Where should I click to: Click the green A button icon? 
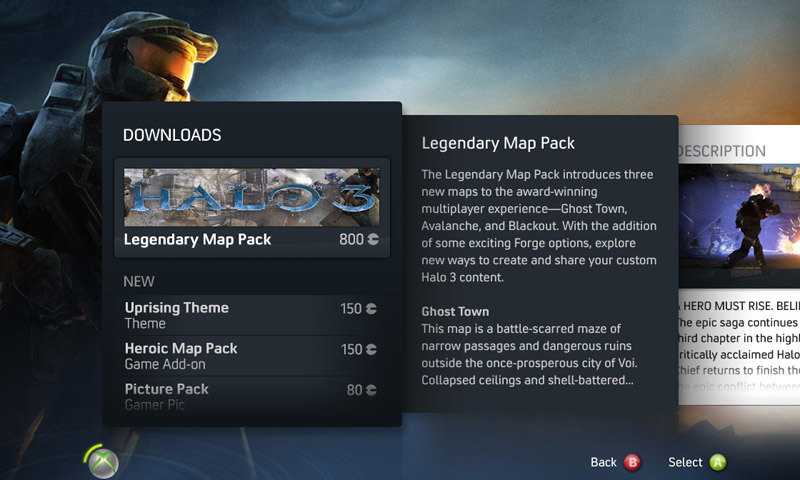pyautogui.click(x=718, y=463)
